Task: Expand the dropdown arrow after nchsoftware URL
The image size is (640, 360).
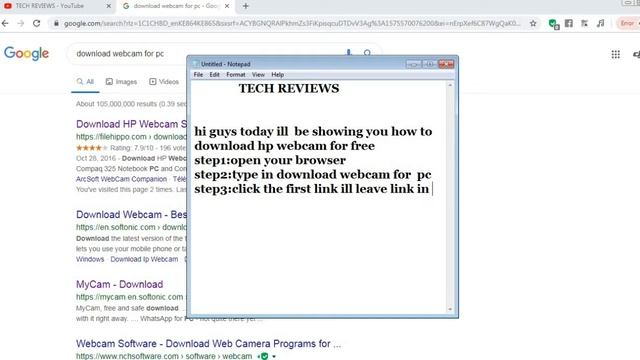Action: coord(274,356)
